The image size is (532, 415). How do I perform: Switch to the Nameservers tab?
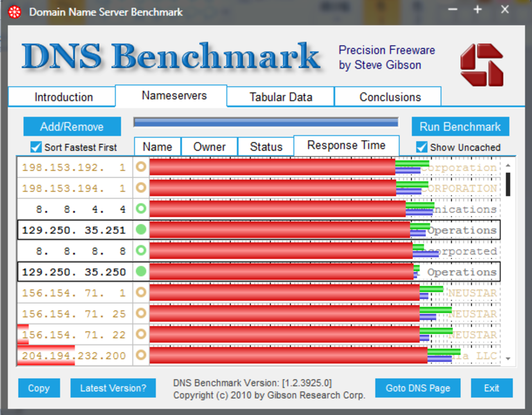tap(171, 96)
